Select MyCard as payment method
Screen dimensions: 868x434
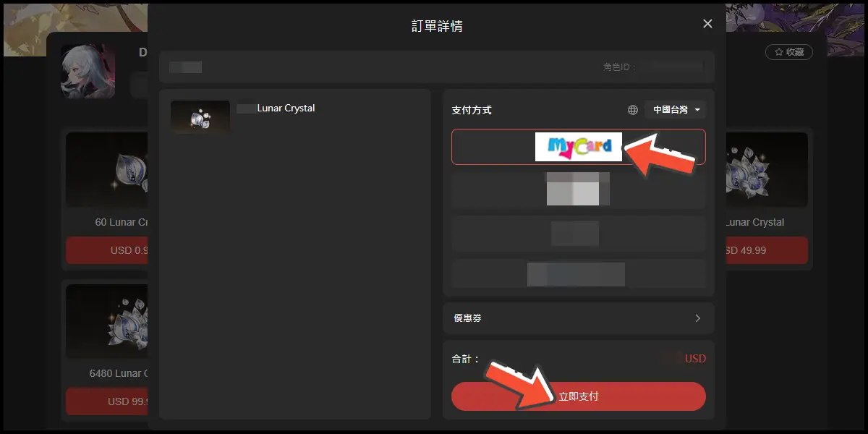point(578,147)
